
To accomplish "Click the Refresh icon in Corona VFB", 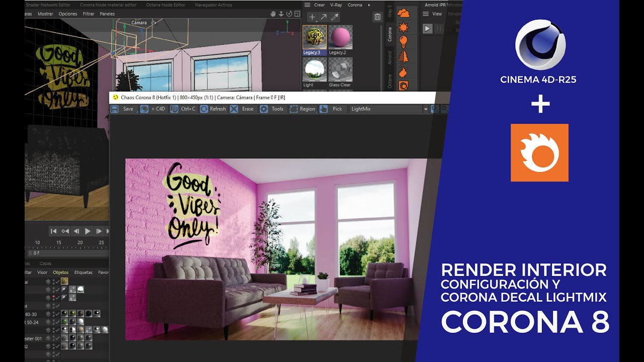I will point(204,109).
